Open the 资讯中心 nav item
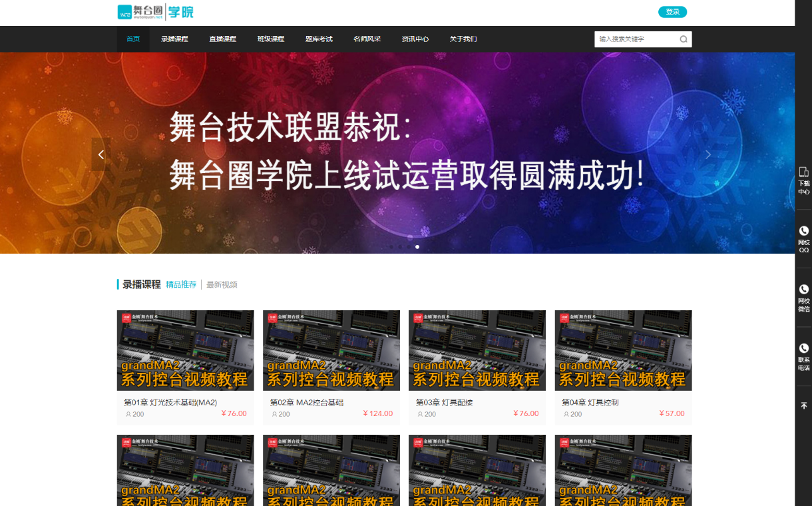The height and width of the screenshot is (506, 812). [415, 39]
